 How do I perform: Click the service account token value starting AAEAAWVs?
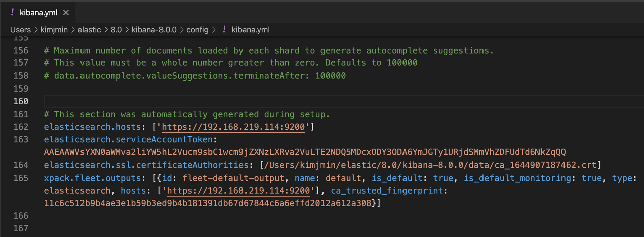pyautogui.click(x=305, y=152)
